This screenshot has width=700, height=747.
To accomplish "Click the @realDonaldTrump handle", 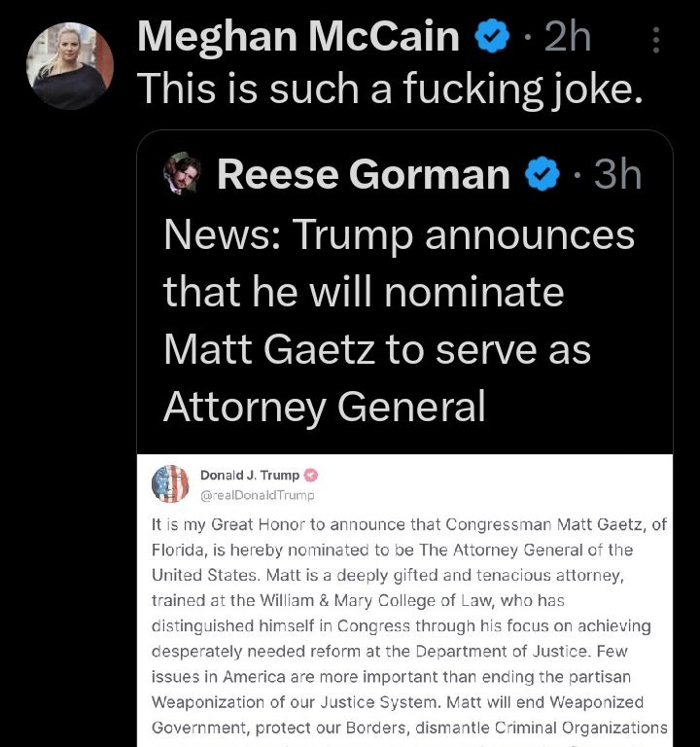I will [257, 495].
